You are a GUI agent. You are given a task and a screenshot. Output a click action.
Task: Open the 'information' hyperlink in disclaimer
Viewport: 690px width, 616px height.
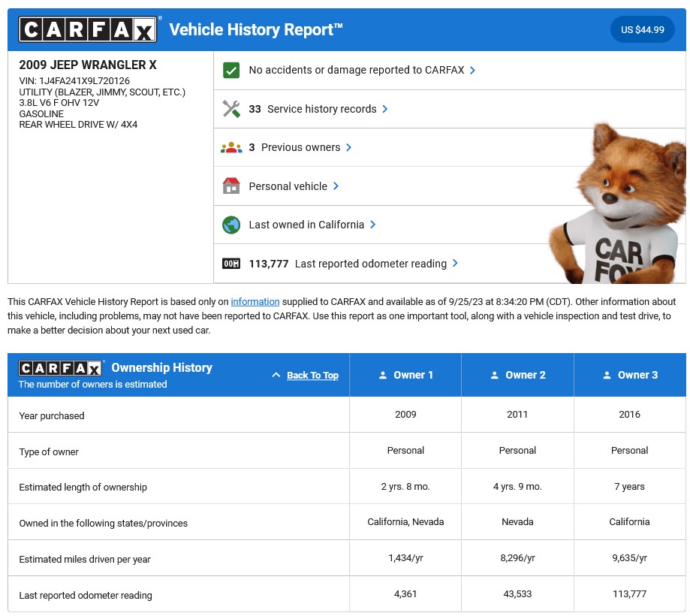[x=255, y=302]
